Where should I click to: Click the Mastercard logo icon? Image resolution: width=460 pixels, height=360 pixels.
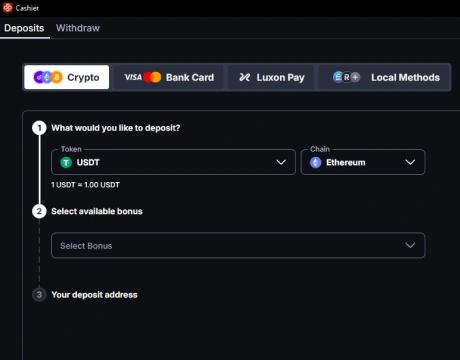pyautogui.click(x=152, y=77)
